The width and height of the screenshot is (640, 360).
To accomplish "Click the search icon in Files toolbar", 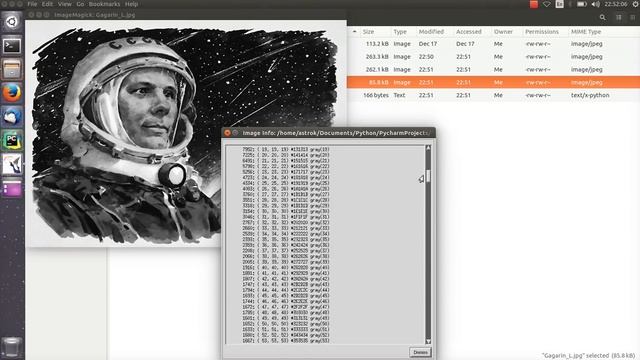I will tap(602, 18).
